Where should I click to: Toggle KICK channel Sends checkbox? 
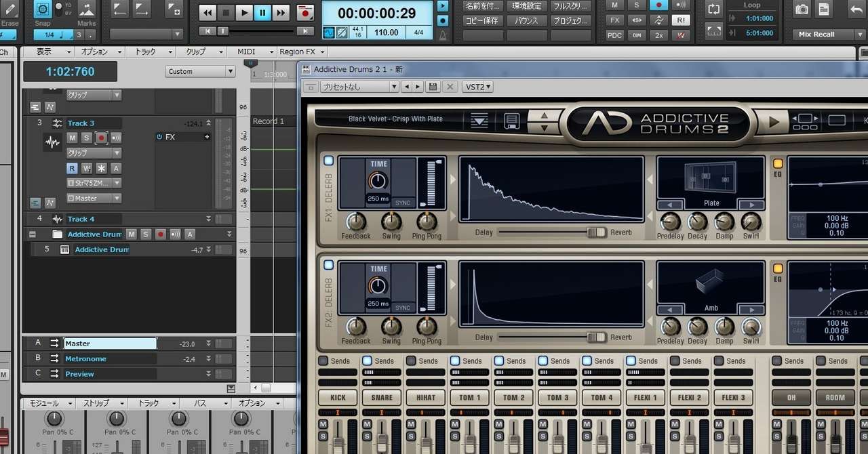(323, 361)
